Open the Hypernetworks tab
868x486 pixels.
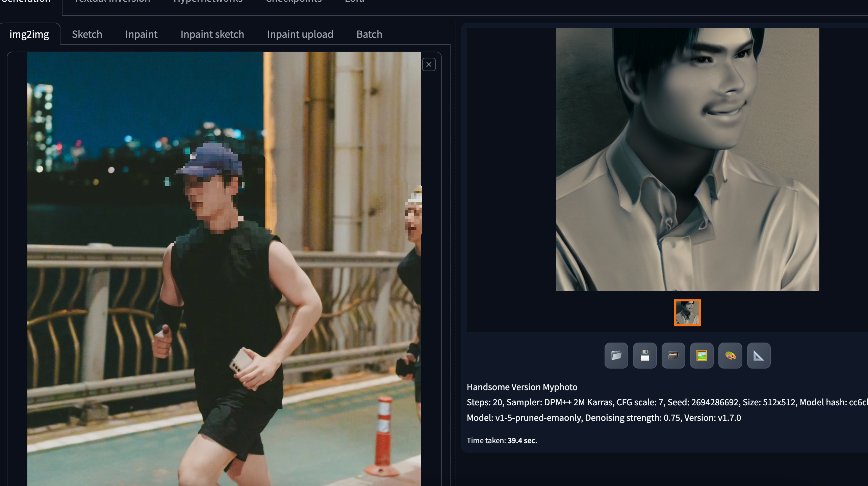point(208,2)
